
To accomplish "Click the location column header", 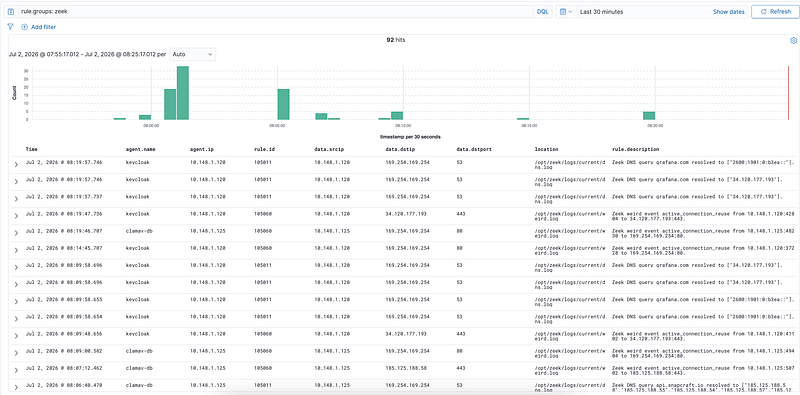I will coord(546,150).
